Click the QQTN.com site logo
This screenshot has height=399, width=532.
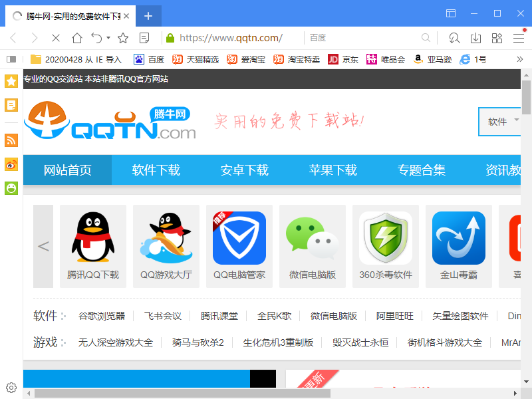(x=110, y=120)
